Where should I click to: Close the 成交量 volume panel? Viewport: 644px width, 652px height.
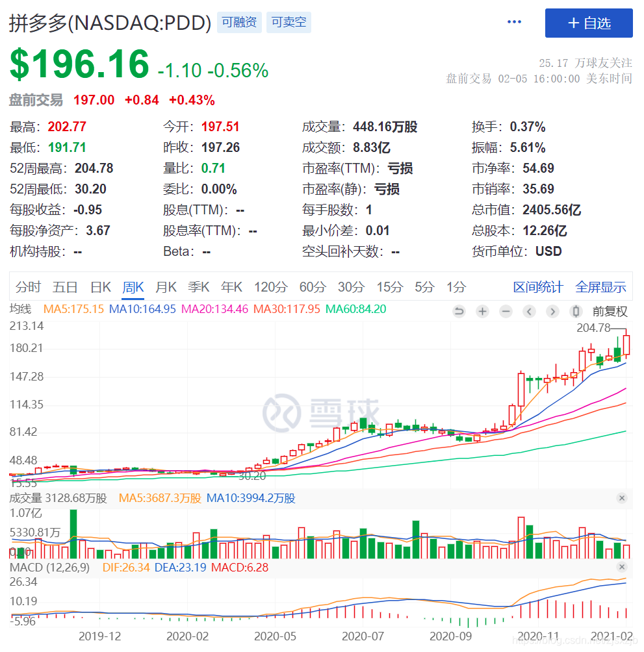tap(622, 497)
